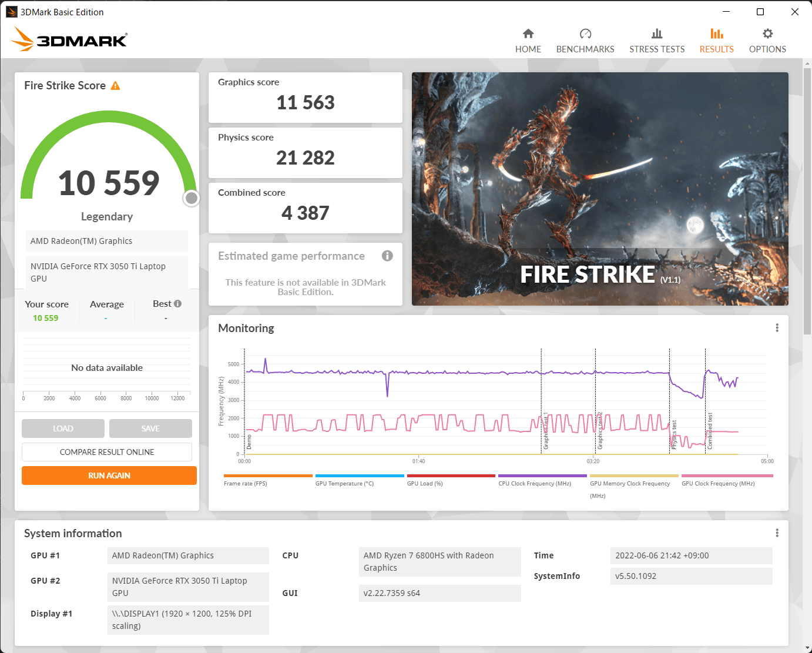Image resolution: width=812 pixels, height=653 pixels.
Task: Click the GUI version v2.22.7359 s64
Action: [x=439, y=593]
